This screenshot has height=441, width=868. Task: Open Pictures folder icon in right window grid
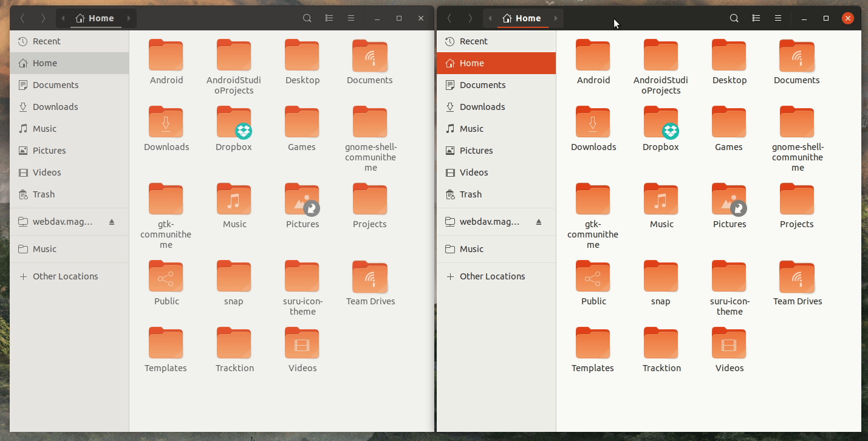coord(729,199)
